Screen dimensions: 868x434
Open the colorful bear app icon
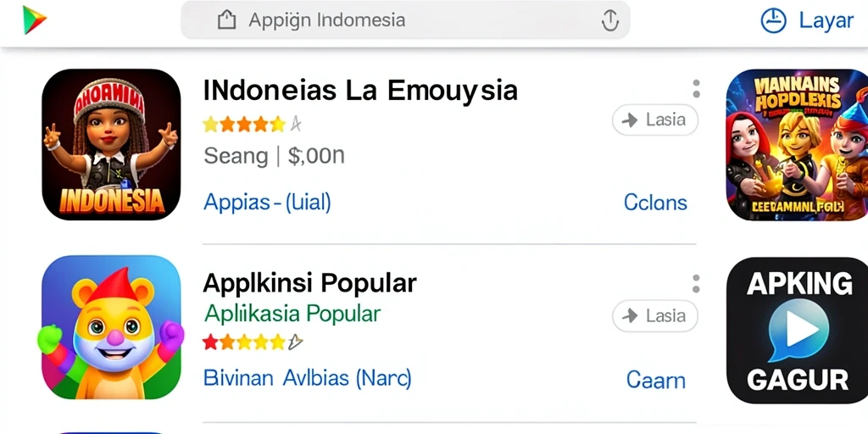(x=111, y=327)
